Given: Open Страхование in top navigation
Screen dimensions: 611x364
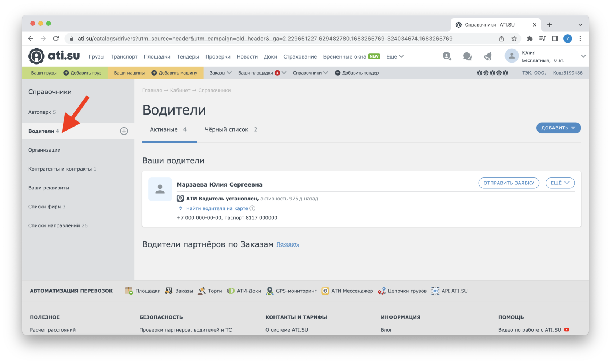Looking at the screenshot, I should (x=300, y=56).
